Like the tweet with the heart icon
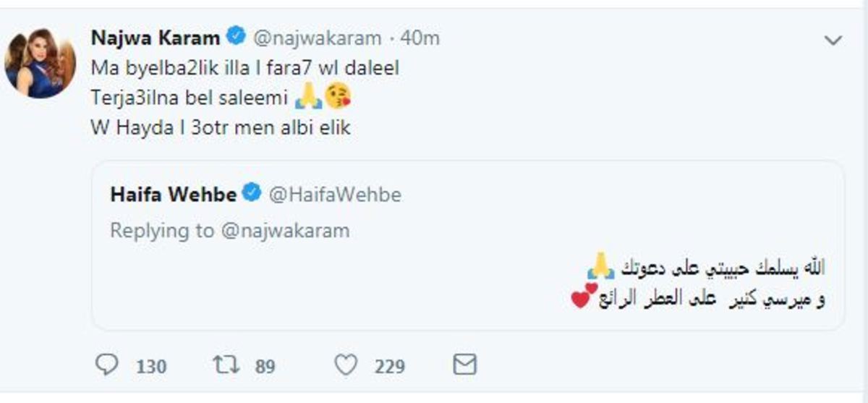 346,365
